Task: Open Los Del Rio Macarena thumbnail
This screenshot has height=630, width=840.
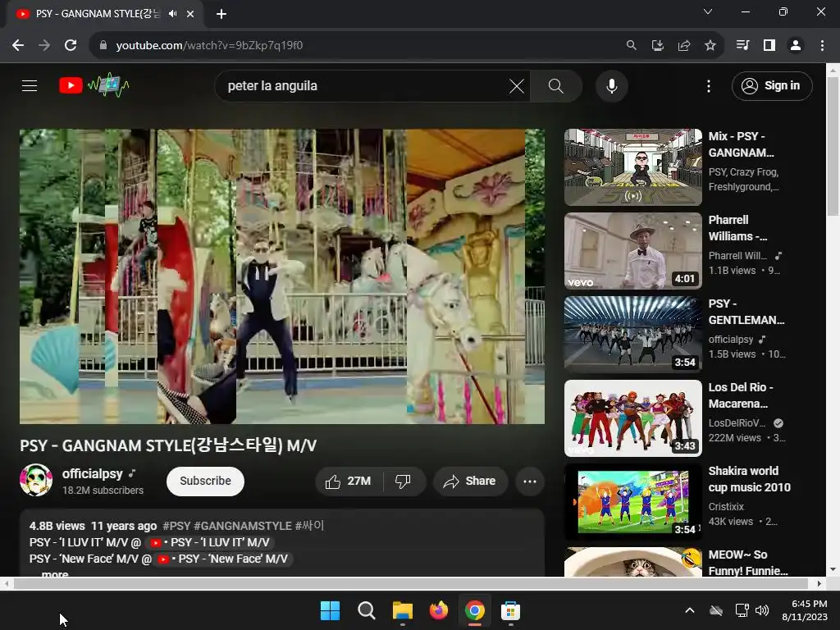Action: pos(632,418)
